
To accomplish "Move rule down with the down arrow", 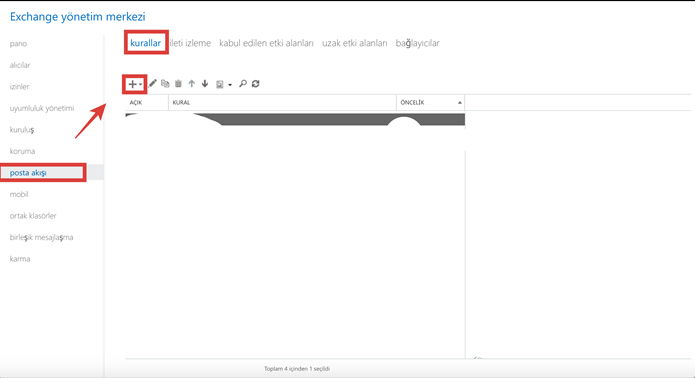I will tap(205, 83).
